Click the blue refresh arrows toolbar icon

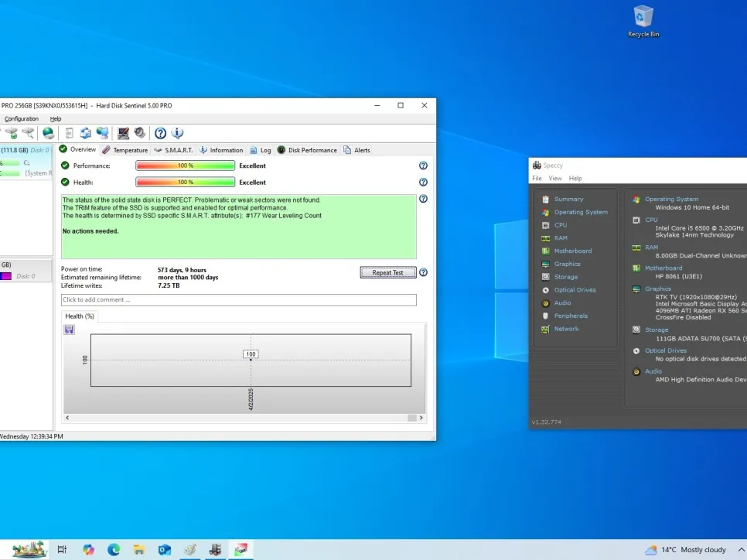pos(86,133)
